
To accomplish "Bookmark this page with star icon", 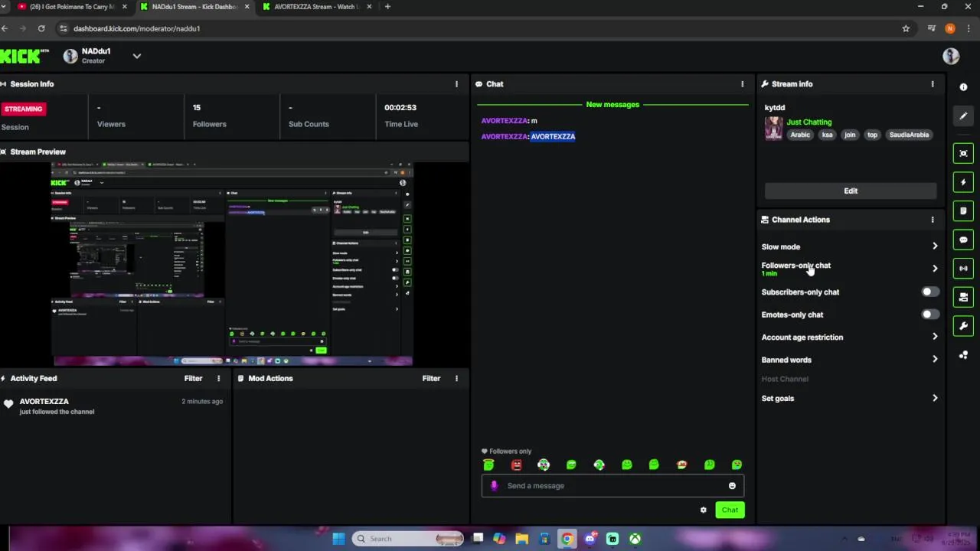I will [906, 28].
